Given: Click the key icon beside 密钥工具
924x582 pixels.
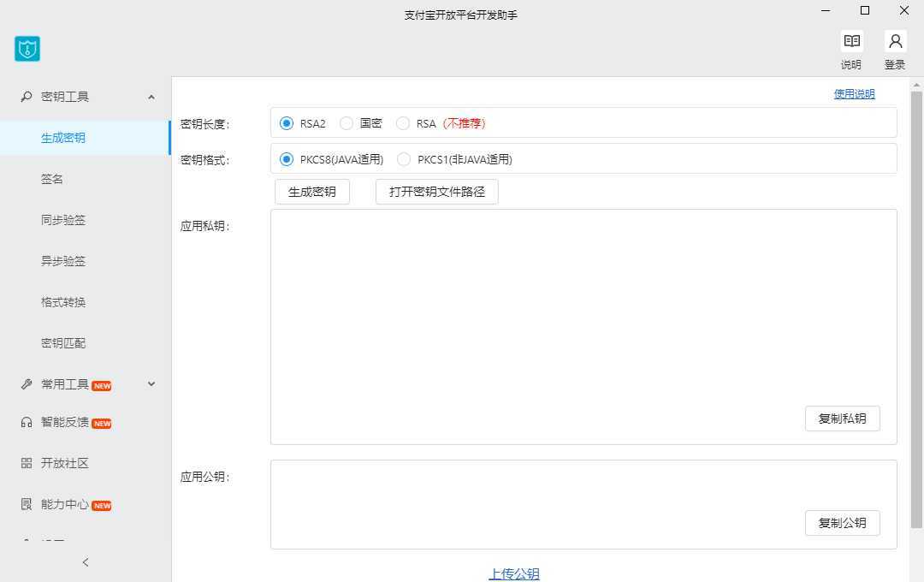Looking at the screenshot, I should 25,97.
